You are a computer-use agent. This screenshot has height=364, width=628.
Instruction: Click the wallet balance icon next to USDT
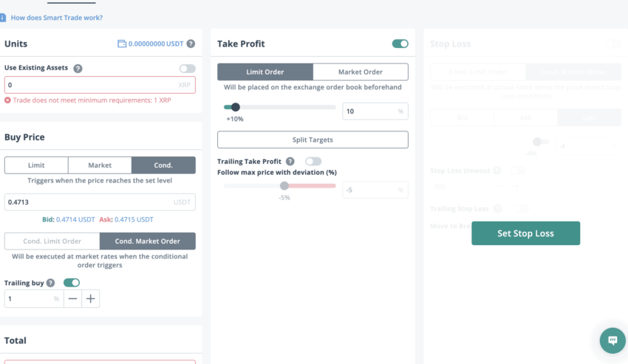point(122,44)
